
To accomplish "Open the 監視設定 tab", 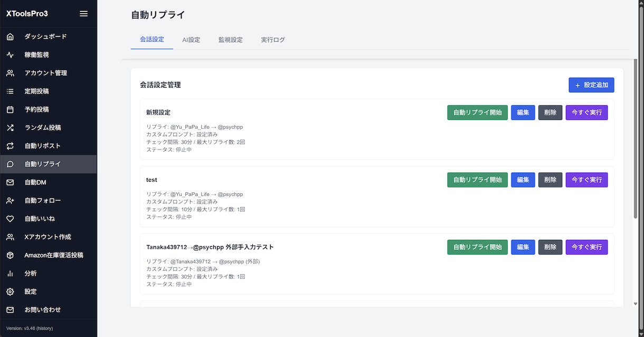I will click(231, 40).
